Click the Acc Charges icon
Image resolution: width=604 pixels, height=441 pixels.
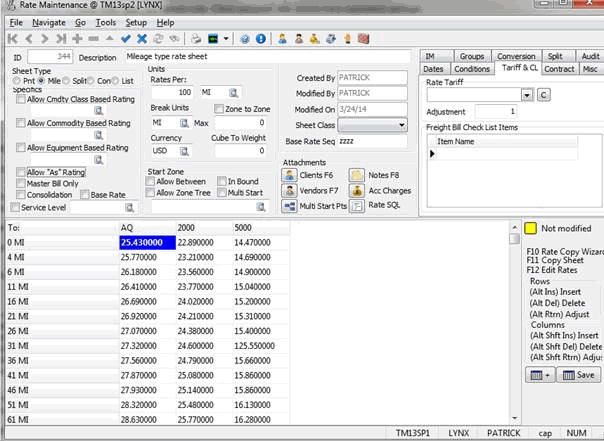click(x=356, y=189)
